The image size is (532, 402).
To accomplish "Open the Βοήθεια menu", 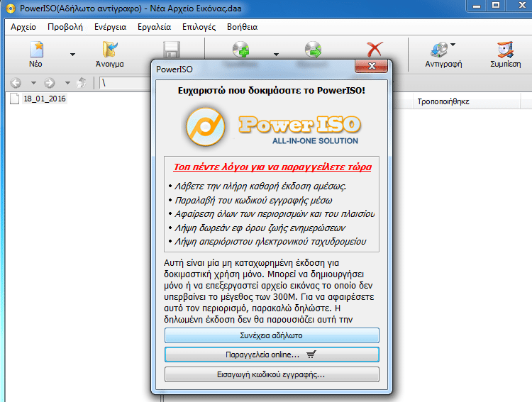I will (243, 27).
